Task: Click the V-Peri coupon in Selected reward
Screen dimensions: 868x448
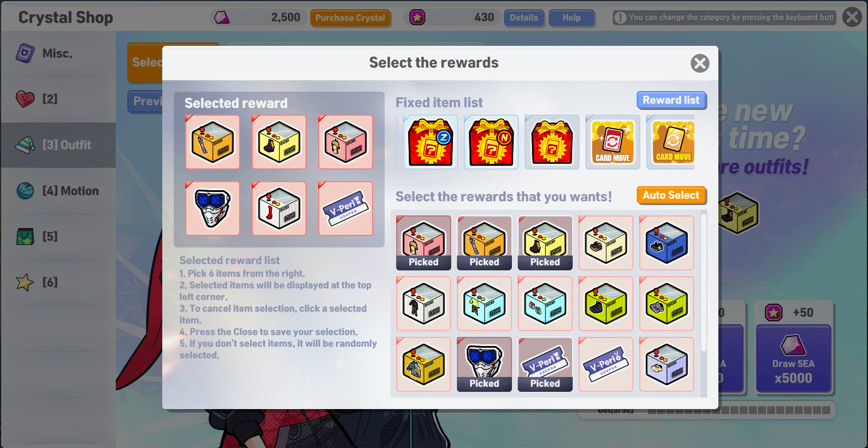Action: (x=346, y=209)
